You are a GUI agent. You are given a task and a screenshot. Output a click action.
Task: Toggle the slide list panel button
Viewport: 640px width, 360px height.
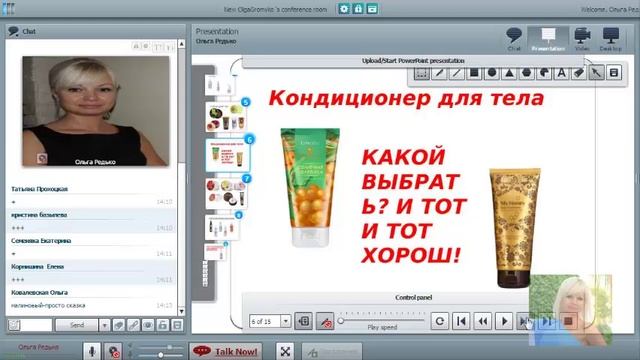coord(304,321)
